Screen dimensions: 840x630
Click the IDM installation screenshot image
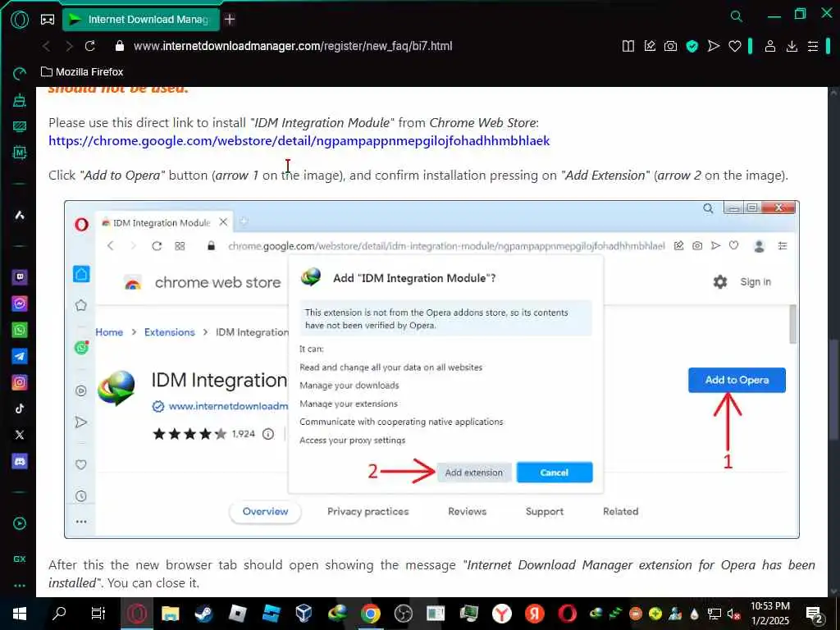(x=431, y=370)
